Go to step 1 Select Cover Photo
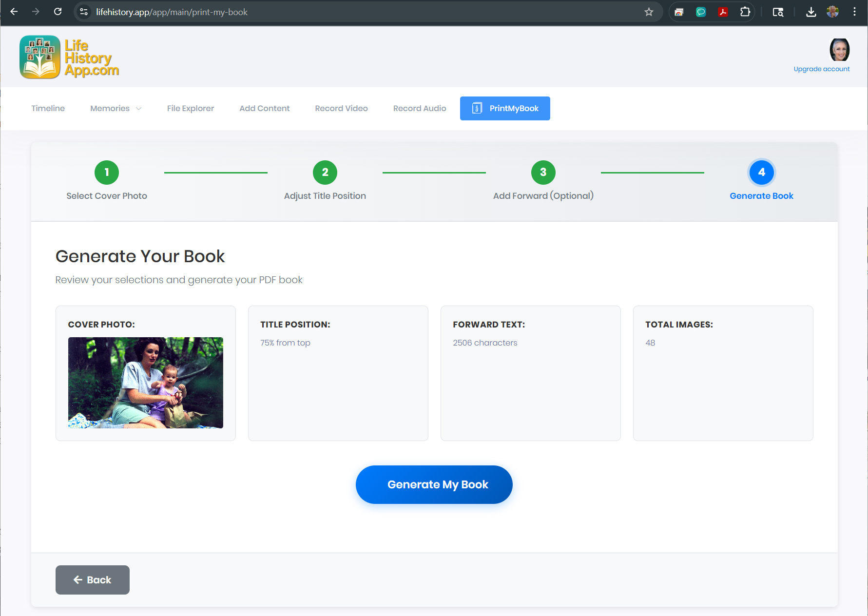The height and width of the screenshot is (616, 868). 107,173
